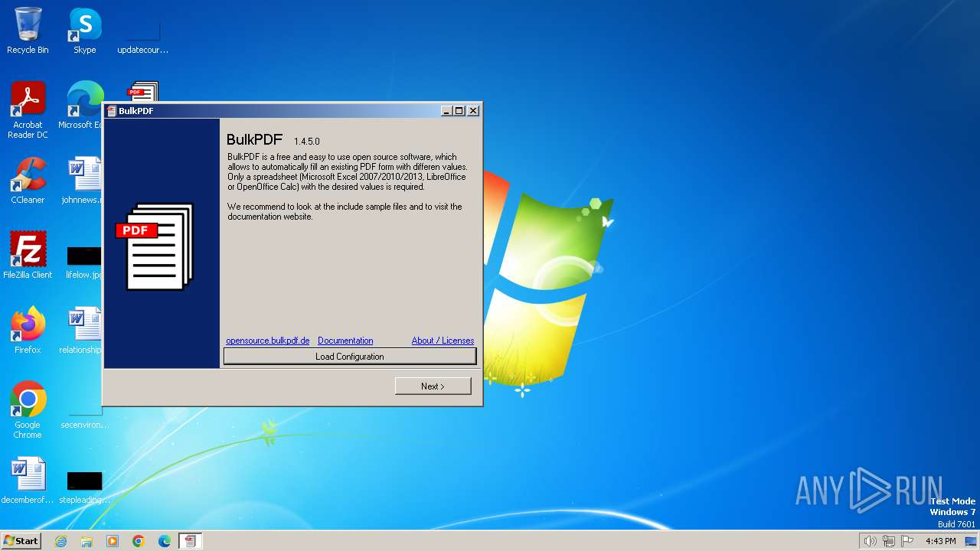This screenshot has width=980, height=551.
Task: Open Windows Media Player from the taskbar
Action: [113, 541]
